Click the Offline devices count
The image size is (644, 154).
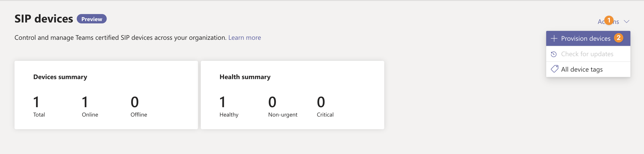135,102
